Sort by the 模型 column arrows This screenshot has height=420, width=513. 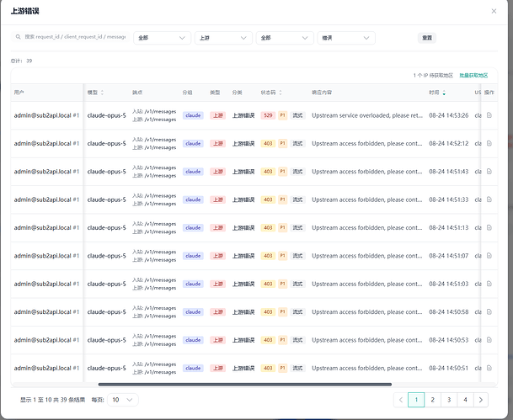102,93
